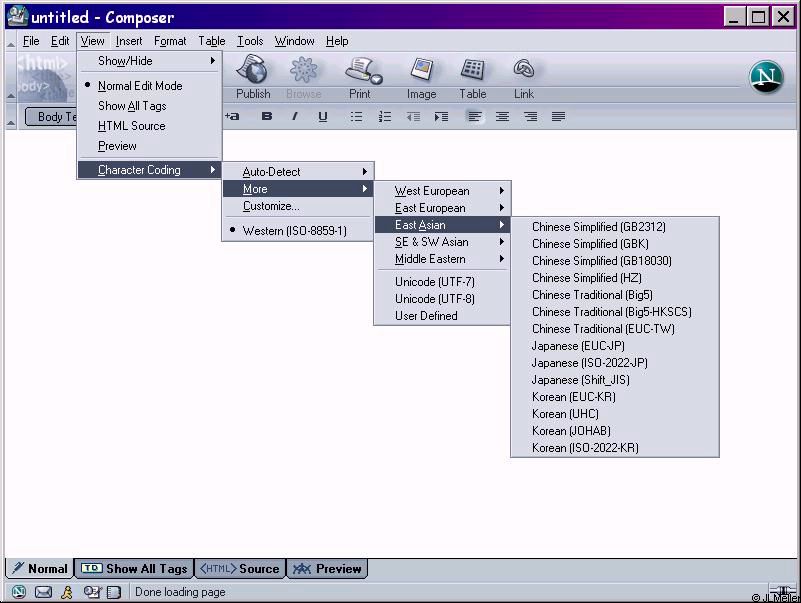This screenshot has height=603, width=801.
Task: Toggle underline formatting button
Action: [x=323, y=117]
